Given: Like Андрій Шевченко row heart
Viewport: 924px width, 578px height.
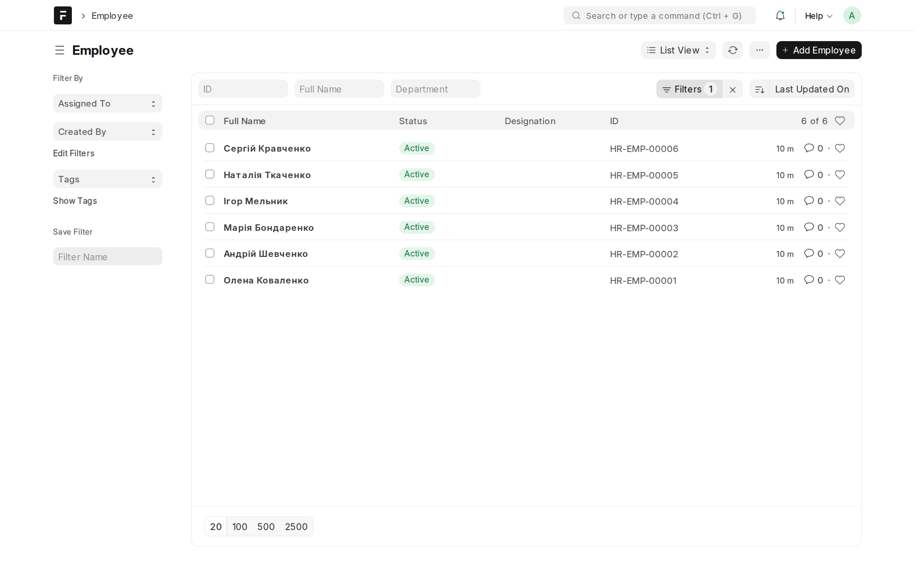Looking at the screenshot, I should click(x=840, y=253).
